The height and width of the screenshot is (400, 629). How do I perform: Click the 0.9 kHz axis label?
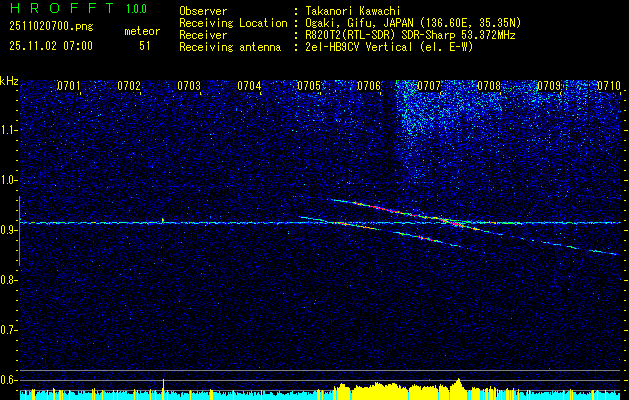point(8,230)
